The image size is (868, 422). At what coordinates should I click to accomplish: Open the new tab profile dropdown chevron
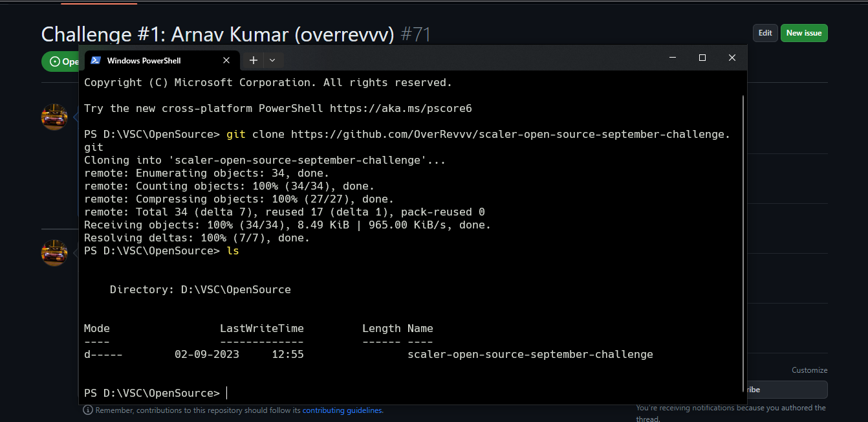[x=272, y=60]
